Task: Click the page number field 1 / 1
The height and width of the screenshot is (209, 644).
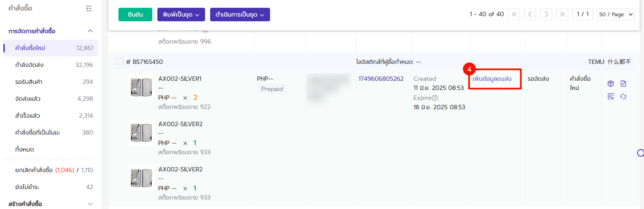Action: pyautogui.click(x=583, y=14)
